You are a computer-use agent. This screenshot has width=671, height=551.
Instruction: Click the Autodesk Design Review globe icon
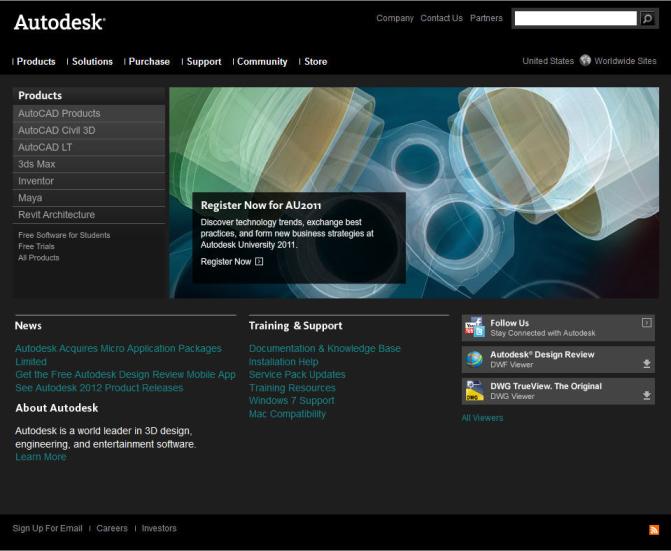(475, 359)
